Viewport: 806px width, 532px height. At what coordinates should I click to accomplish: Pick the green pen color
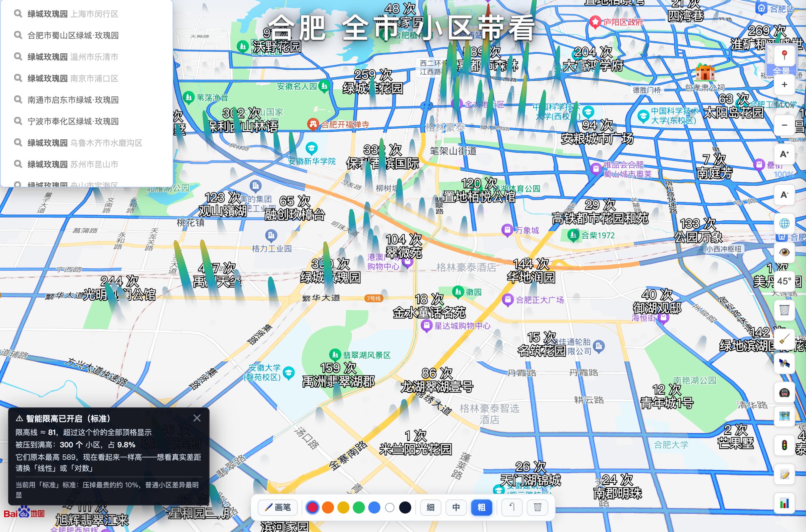click(359, 507)
